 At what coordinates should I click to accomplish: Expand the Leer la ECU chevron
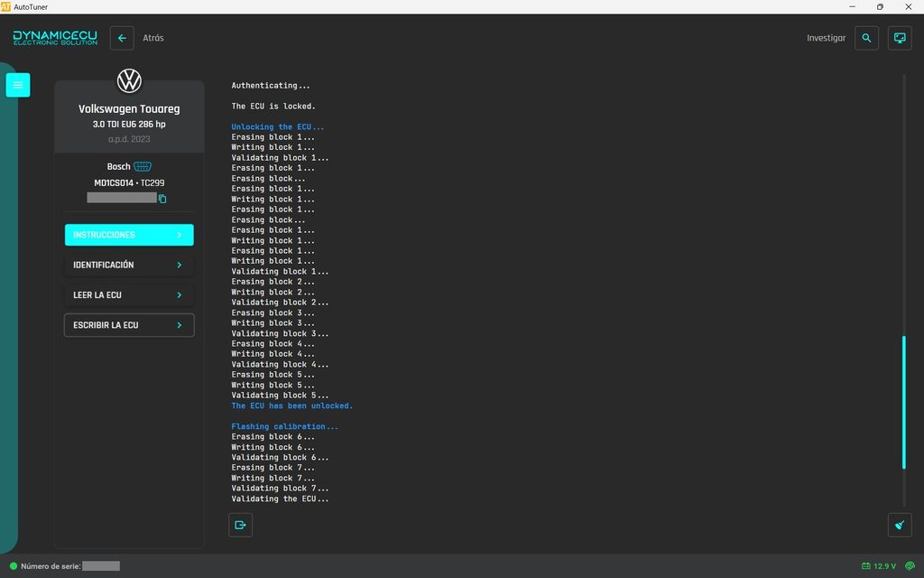(180, 295)
